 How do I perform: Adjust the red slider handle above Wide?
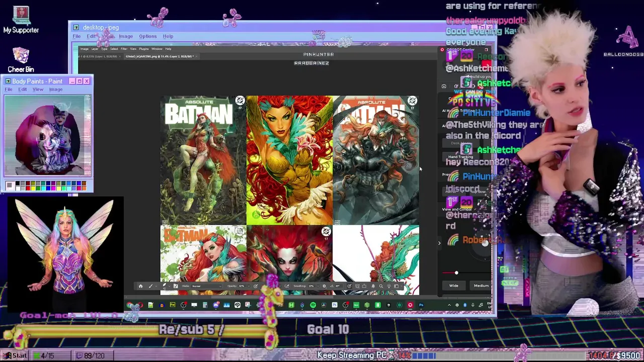pyautogui.click(x=456, y=273)
